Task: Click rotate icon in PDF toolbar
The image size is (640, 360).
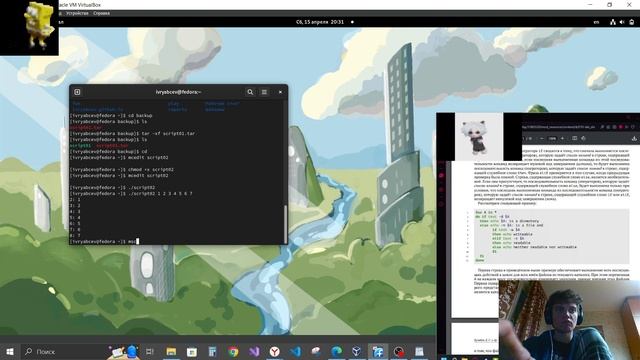Action: click(x=583, y=138)
